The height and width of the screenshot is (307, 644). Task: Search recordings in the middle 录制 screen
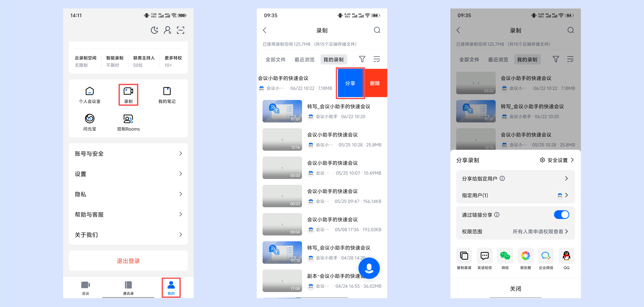tap(377, 30)
